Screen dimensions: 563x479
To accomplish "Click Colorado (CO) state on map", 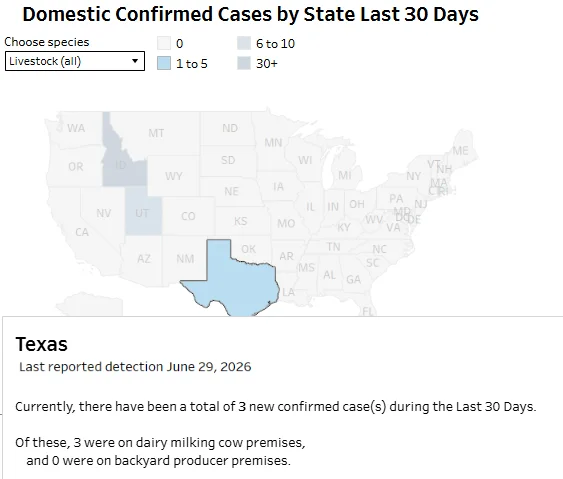I will (x=188, y=216).
